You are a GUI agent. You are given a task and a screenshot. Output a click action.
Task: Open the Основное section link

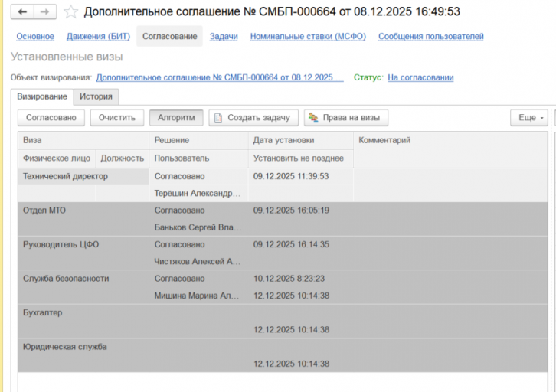point(35,36)
